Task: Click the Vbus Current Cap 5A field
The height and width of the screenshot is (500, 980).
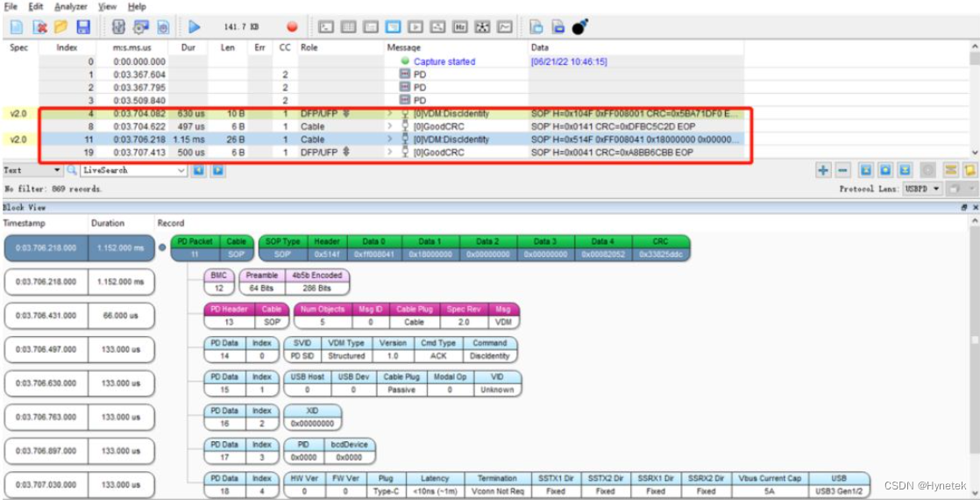Action: pos(770,485)
